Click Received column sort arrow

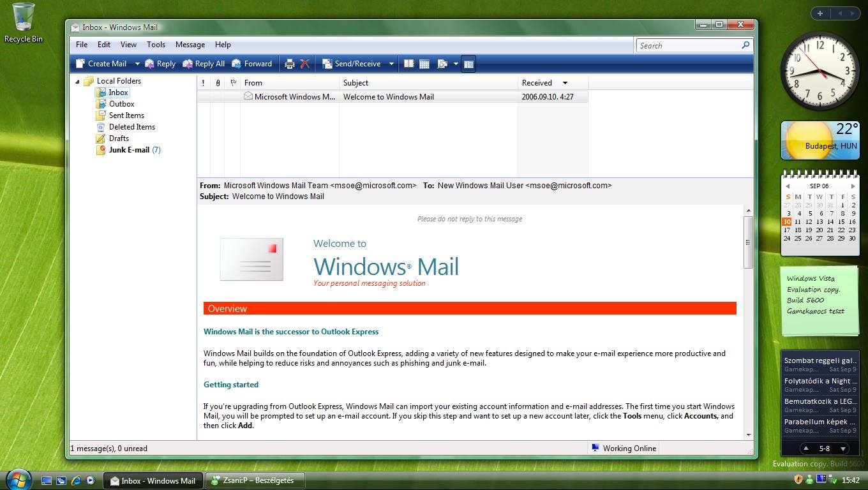[565, 83]
